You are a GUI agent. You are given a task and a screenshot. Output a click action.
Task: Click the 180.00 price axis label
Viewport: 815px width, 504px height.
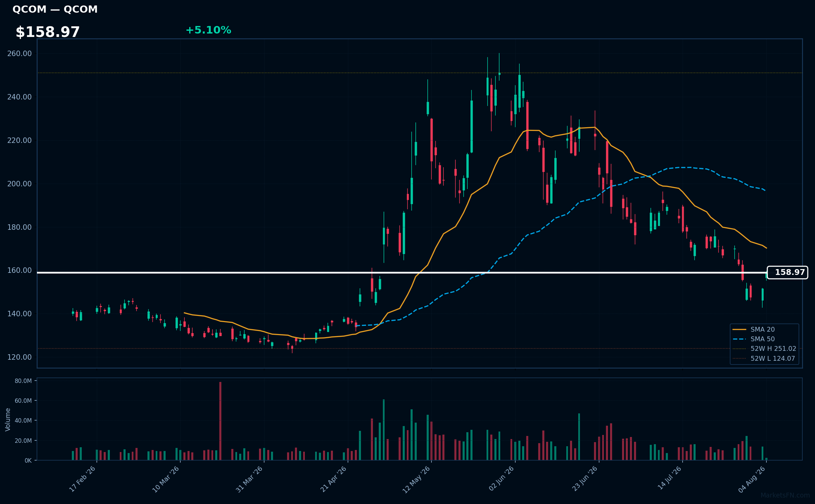(x=20, y=227)
